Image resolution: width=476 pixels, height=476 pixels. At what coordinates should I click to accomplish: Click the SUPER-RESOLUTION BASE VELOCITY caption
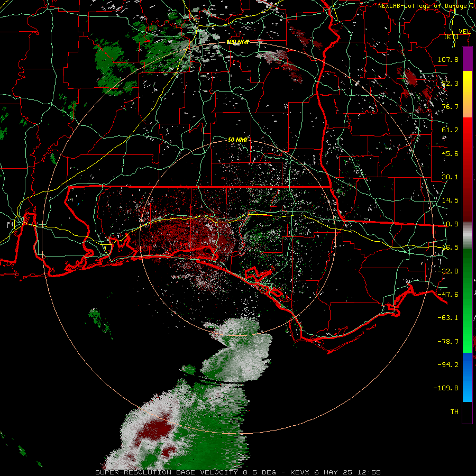[168, 472]
